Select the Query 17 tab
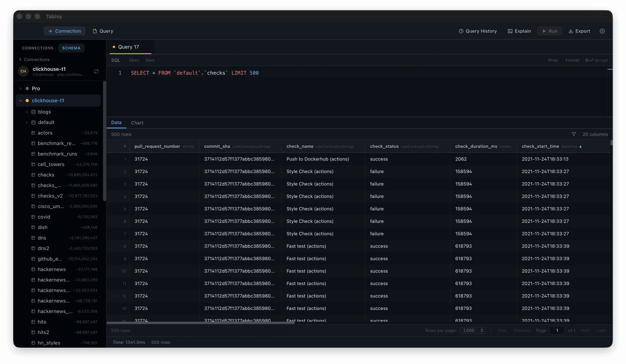Image resolution: width=626 pixels, height=364 pixels. pos(129,47)
